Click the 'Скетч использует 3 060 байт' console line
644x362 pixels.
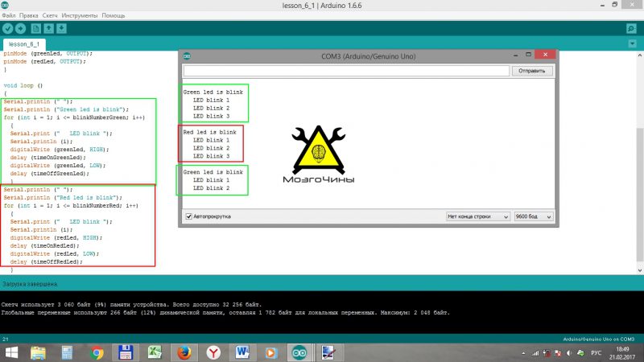(x=131, y=305)
